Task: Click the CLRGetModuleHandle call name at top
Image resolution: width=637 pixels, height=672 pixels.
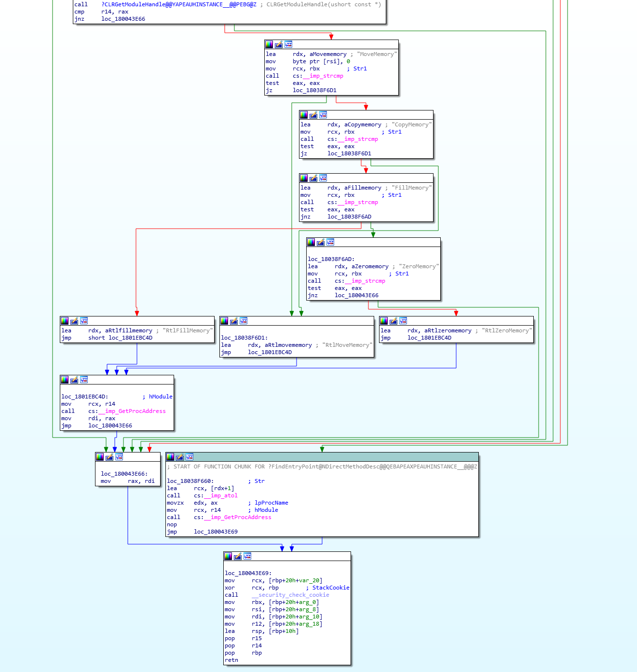Action: [179, 4]
